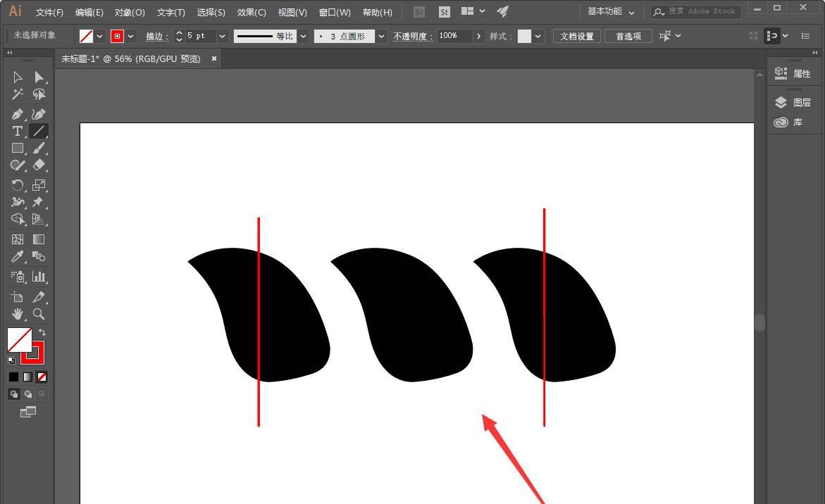Select the Blend tool
The image size is (825, 504).
(x=39, y=256)
